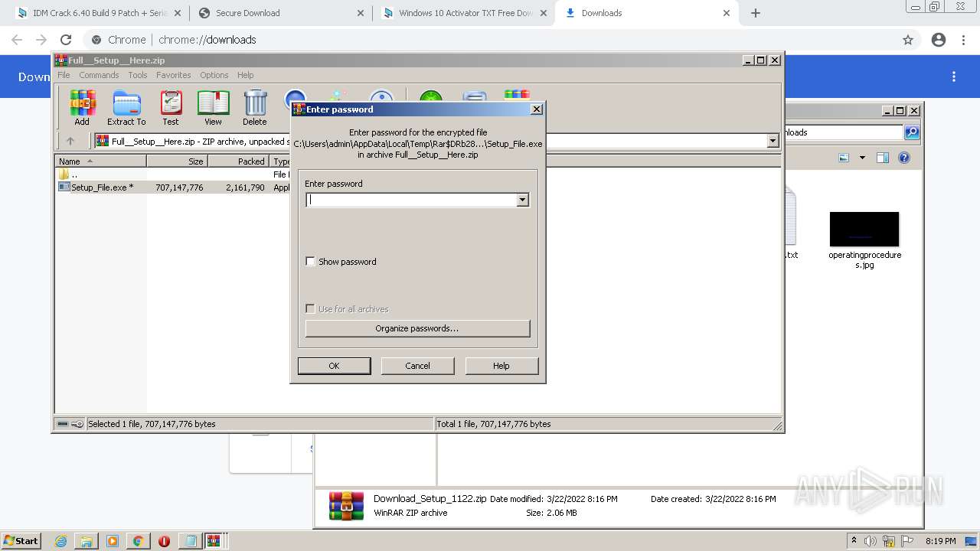Click the search icon in Explorer window
Viewport: 980px width, 551px height.
click(x=912, y=132)
